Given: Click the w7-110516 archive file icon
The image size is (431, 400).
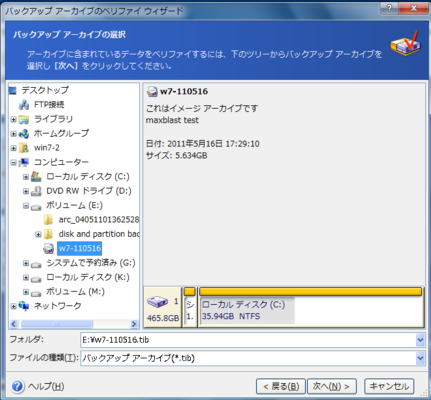Looking at the screenshot, I should [x=49, y=248].
